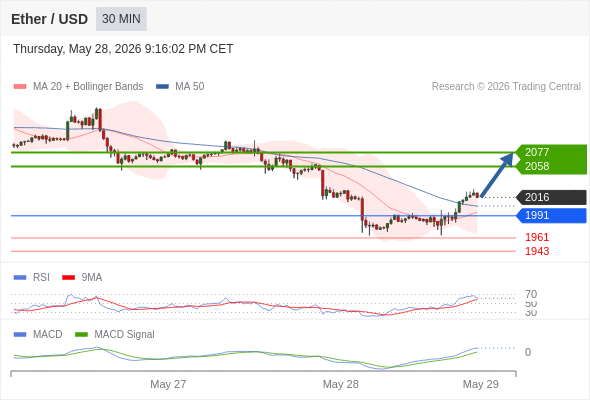
Task: Click the MACD Signal green legend swatch
Action: click(81, 335)
